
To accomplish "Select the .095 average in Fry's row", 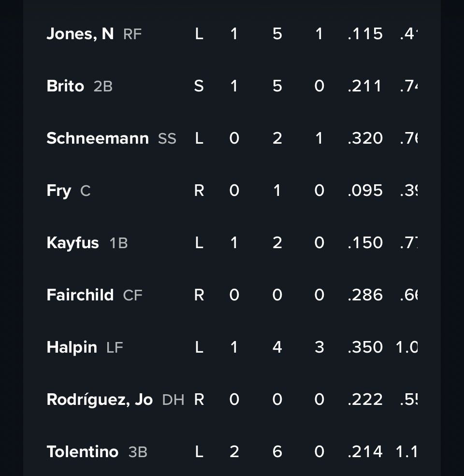I will 365,191.
